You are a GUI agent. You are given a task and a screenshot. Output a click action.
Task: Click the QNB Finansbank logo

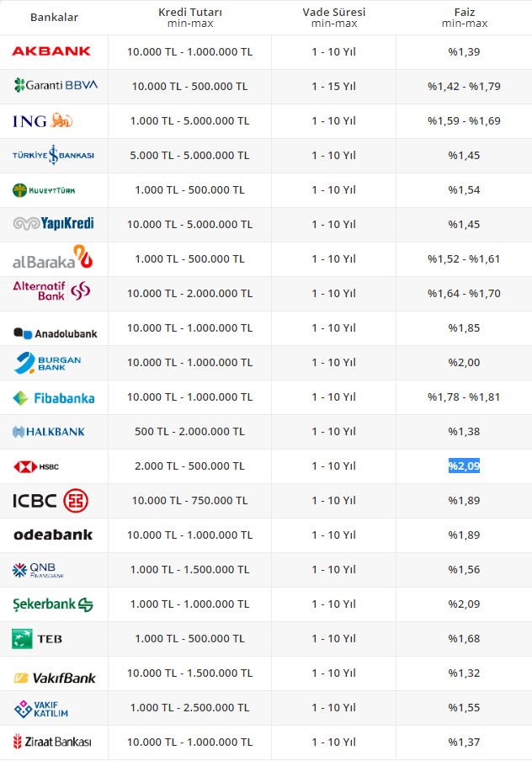39,570
